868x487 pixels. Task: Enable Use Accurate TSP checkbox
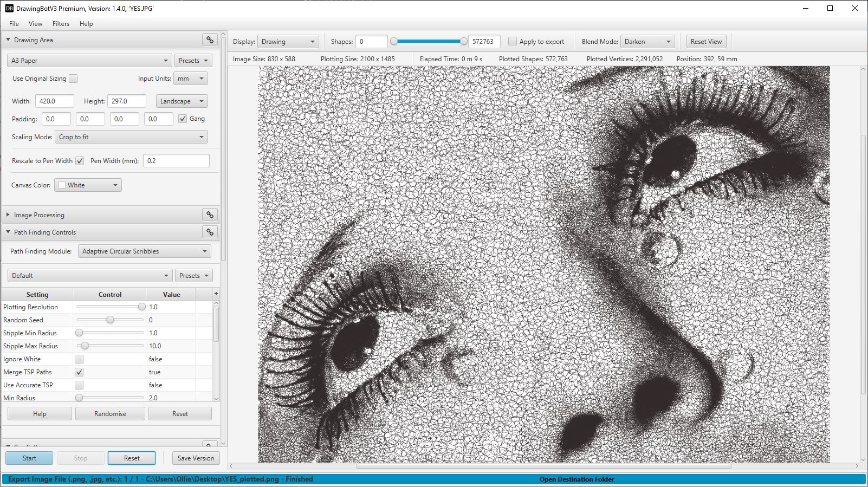pyautogui.click(x=79, y=385)
